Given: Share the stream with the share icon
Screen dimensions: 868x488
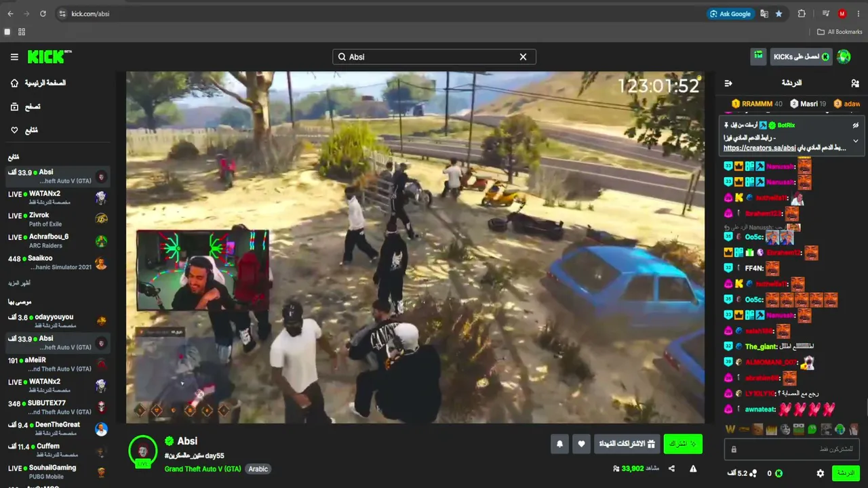Looking at the screenshot, I should [x=671, y=468].
